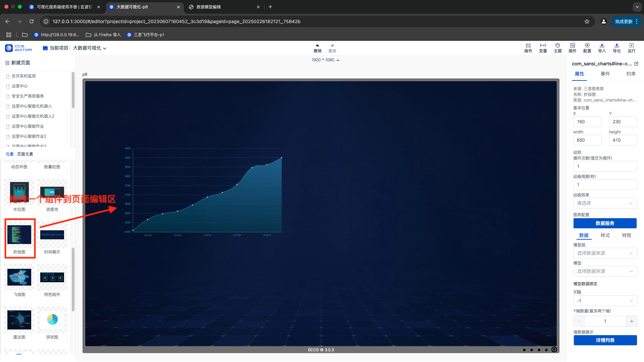Switch to the 事件 tab

[605, 74]
